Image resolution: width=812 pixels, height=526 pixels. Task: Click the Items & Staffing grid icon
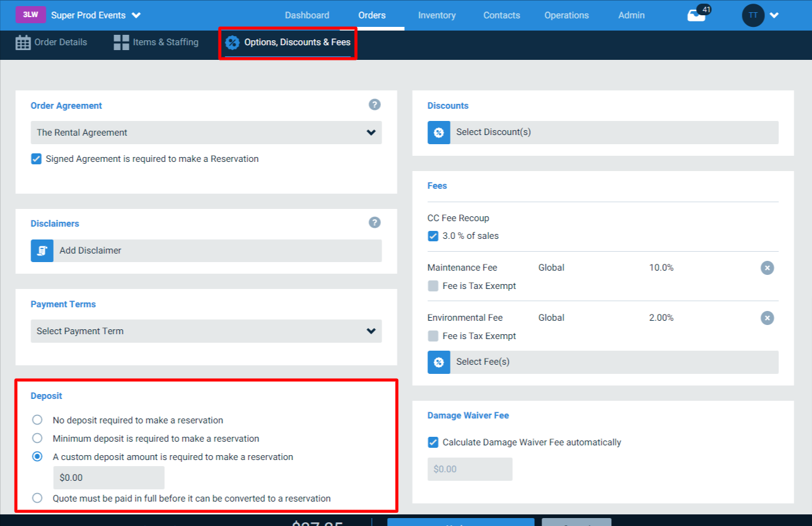tap(121, 42)
